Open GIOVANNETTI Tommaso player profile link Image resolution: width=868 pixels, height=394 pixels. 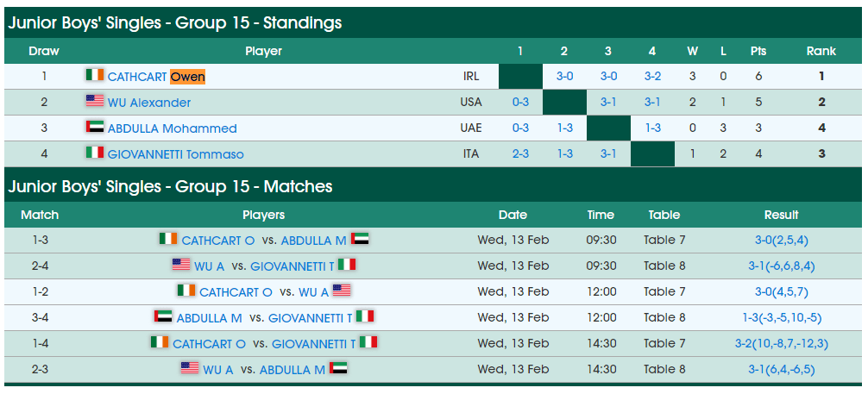click(175, 154)
